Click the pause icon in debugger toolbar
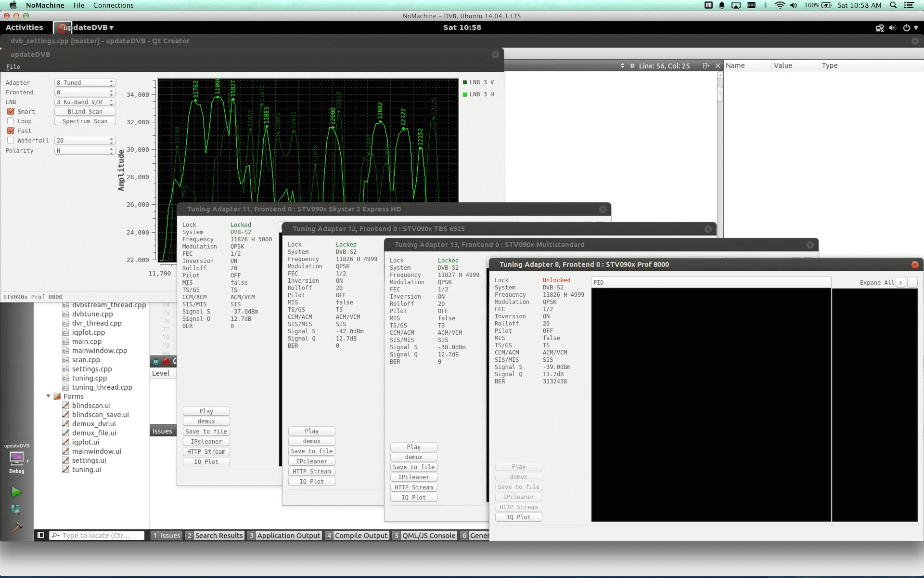Screen dimensions: 924x578 [156, 361]
